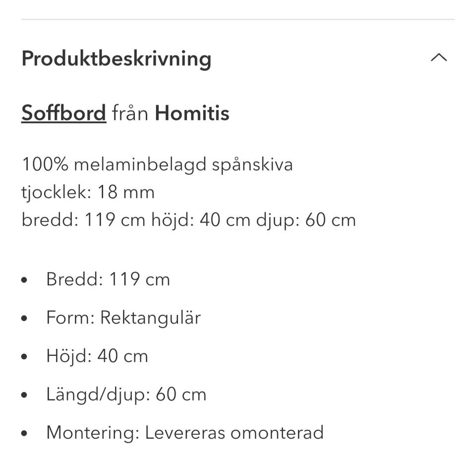Click the "Montering: Levereras omonterad" list item

point(184,433)
